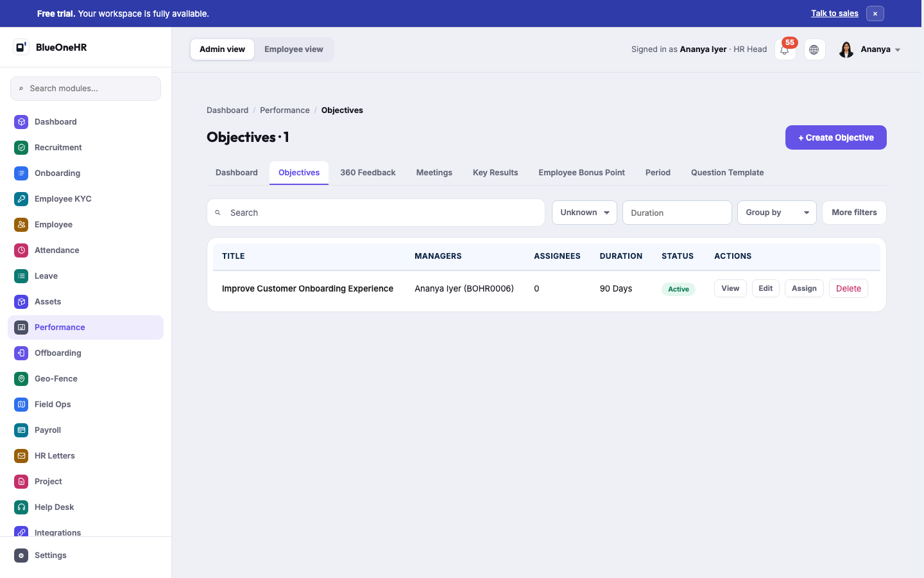Open More filters
The image size is (924, 578).
pos(854,213)
